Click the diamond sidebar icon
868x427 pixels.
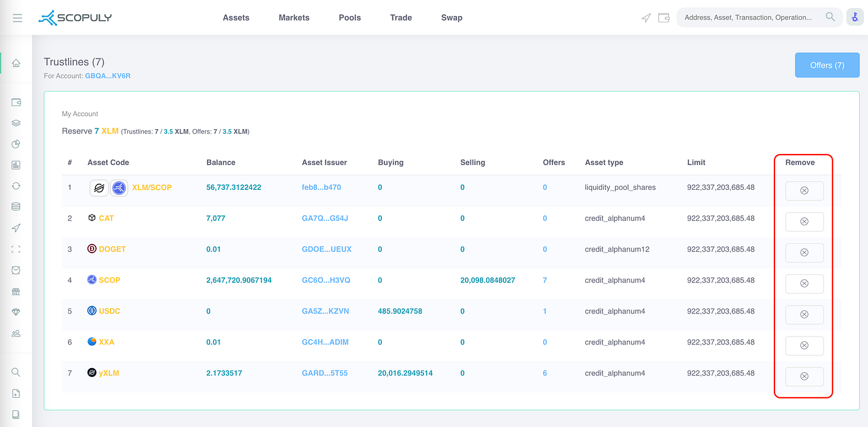pos(16,312)
